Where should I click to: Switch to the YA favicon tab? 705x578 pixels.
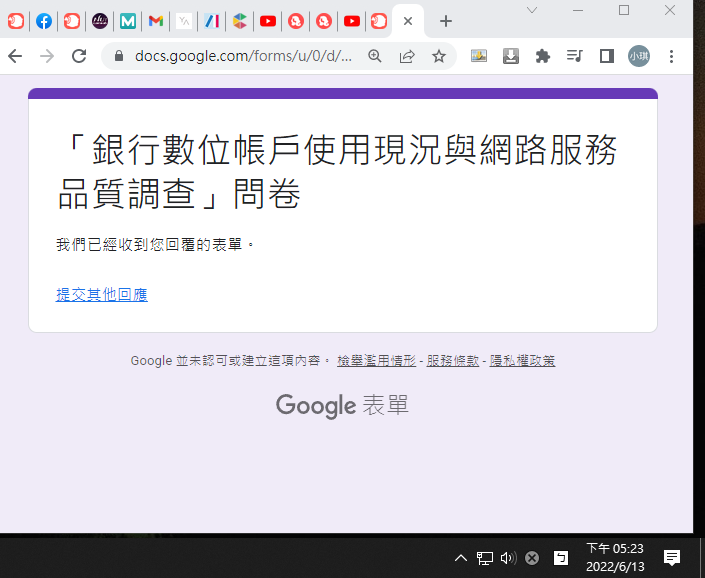(183, 21)
